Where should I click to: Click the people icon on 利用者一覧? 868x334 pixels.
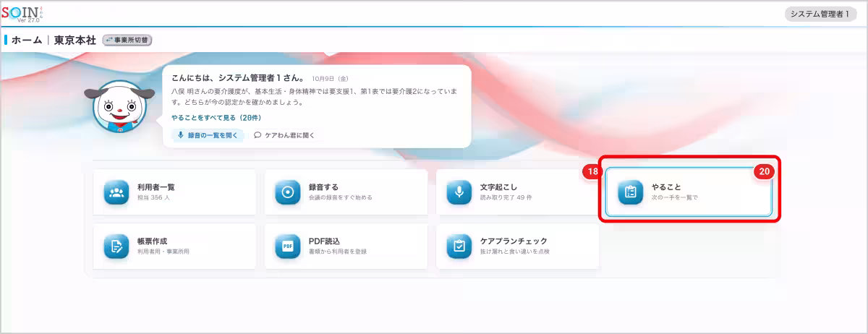[116, 192]
